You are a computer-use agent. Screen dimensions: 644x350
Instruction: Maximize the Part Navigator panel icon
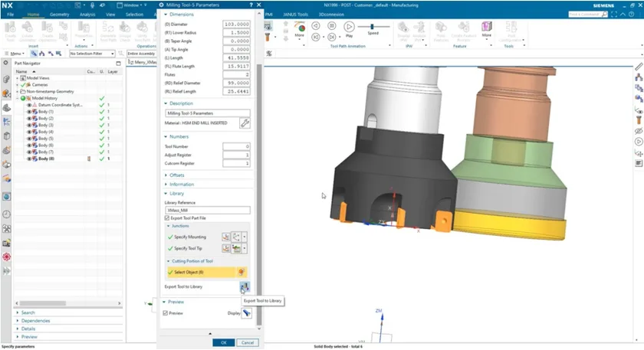[x=118, y=64]
